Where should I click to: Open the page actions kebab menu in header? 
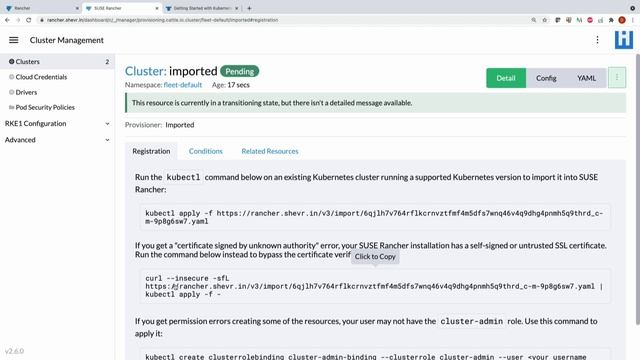pos(597,40)
